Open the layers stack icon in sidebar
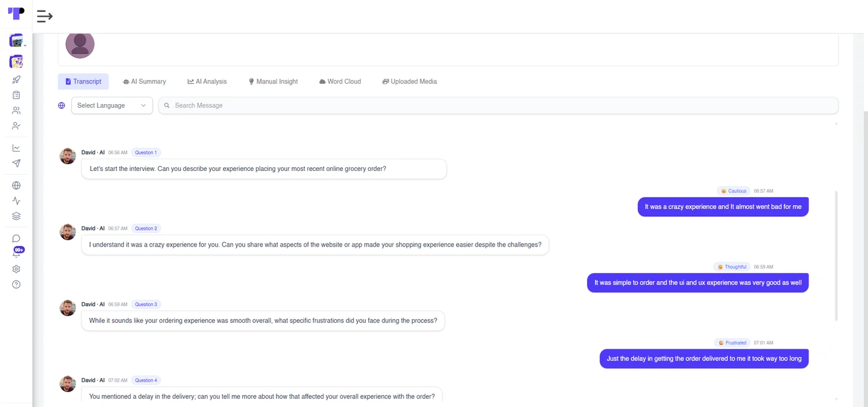868x407 pixels. pos(16,216)
